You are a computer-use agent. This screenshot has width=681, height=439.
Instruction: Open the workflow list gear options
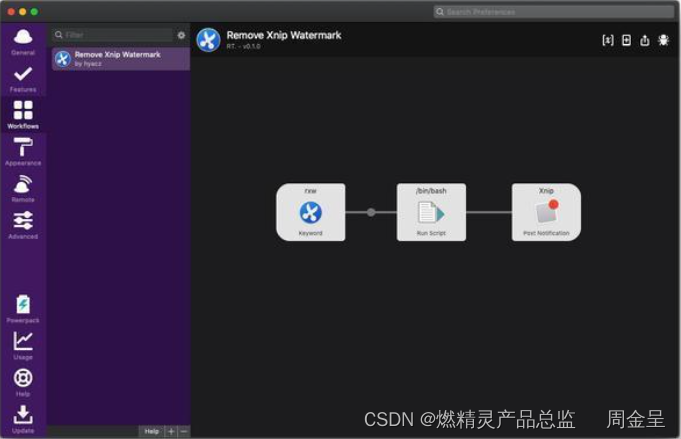182,35
